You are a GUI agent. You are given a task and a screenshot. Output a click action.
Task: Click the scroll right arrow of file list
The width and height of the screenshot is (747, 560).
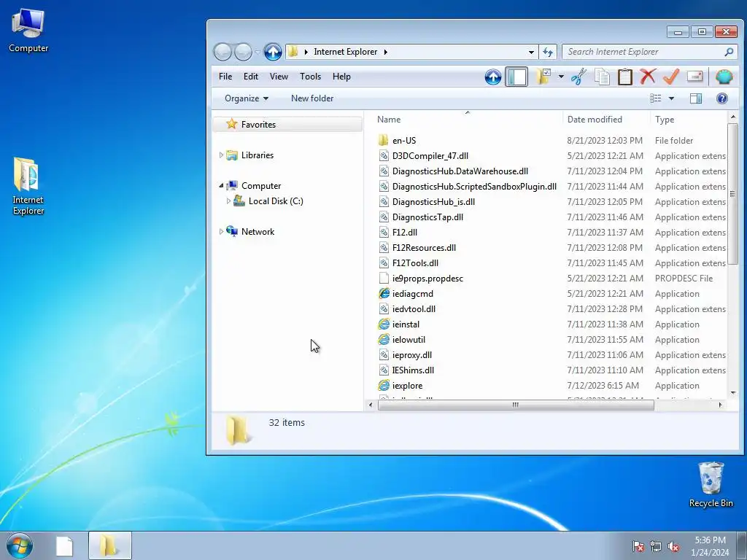pos(720,405)
